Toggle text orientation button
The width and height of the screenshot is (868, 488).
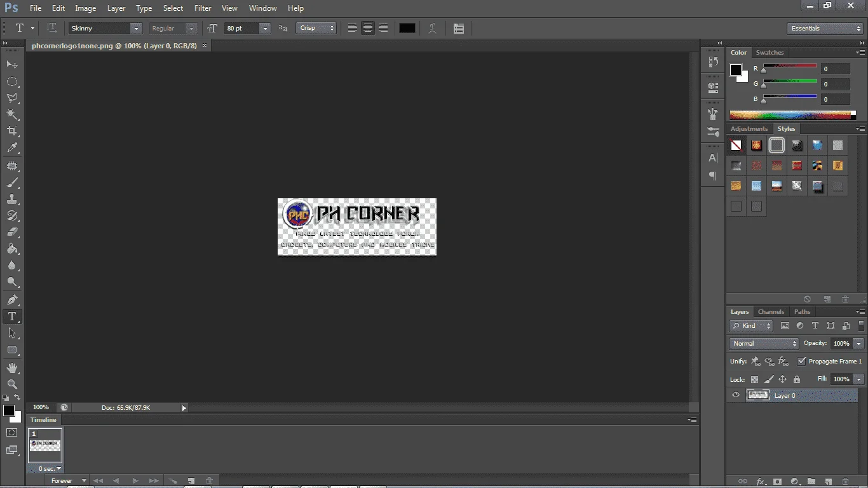tap(51, 28)
